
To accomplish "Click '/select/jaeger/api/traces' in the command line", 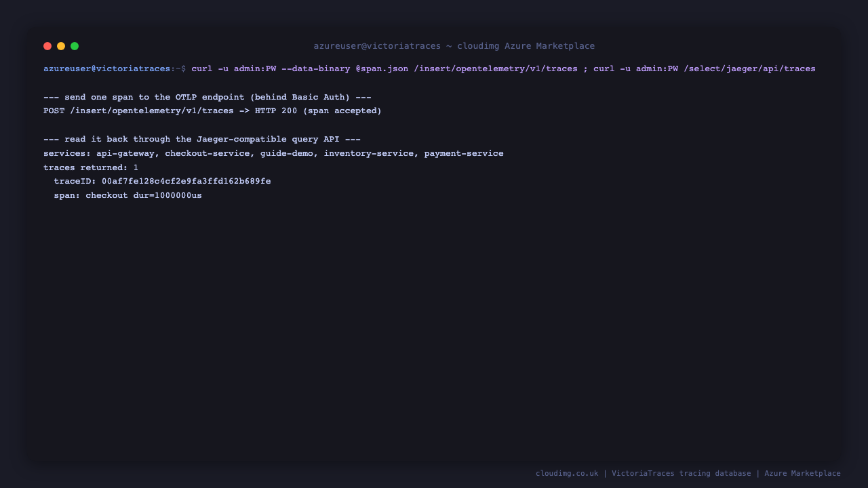I will click(x=749, y=68).
